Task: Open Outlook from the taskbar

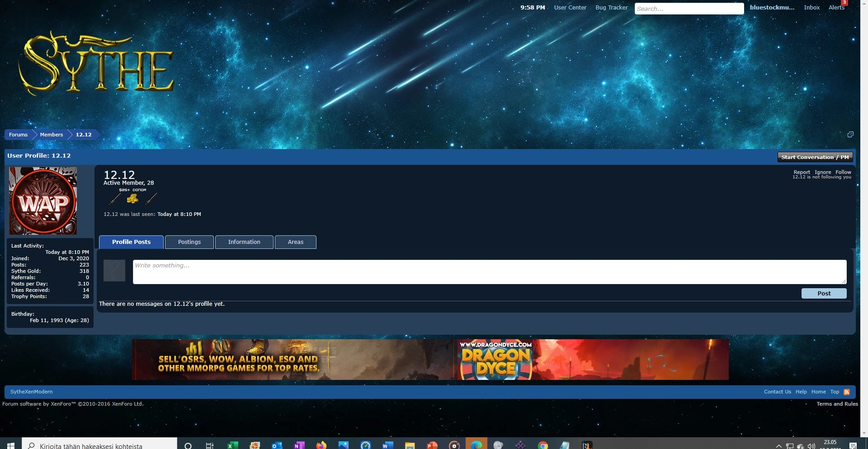Action: point(277,445)
